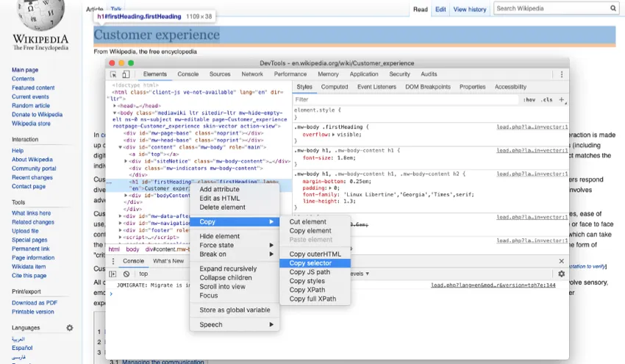Open the Computed styles tab
Image resolution: width=625 pixels, height=364 pixels.
coord(335,87)
